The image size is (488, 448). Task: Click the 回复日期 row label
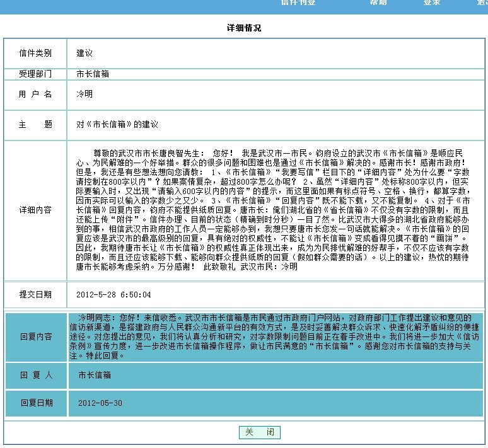coord(37,403)
